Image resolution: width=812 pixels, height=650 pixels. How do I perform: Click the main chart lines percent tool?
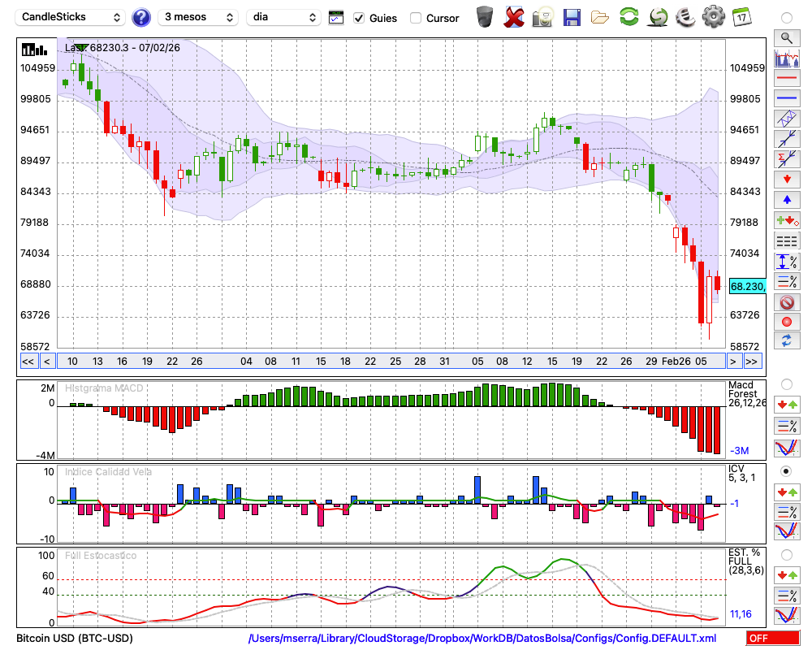click(x=787, y=281)
